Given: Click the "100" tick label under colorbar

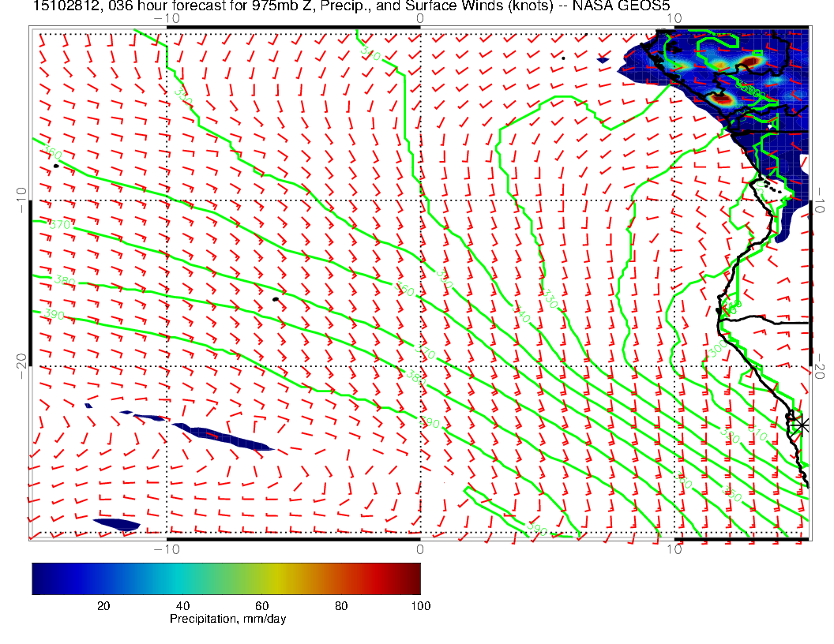Looking at the screenshot, I should (420, 605).
